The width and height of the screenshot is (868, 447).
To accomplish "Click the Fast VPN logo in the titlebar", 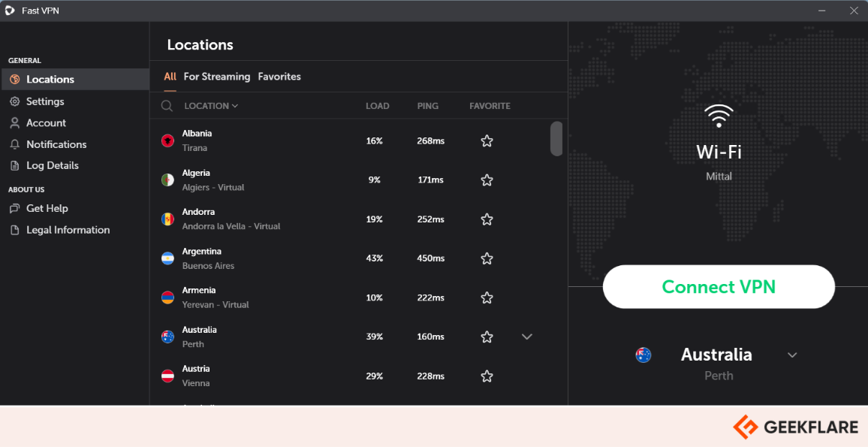I will (11, 11).
